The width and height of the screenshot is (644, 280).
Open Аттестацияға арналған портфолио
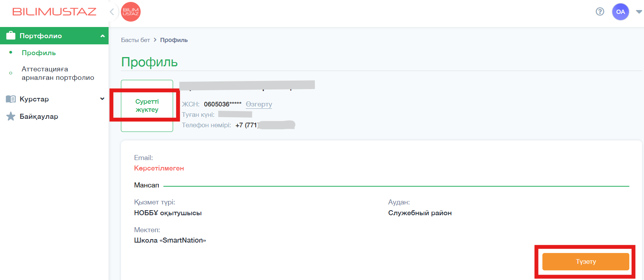58,73
